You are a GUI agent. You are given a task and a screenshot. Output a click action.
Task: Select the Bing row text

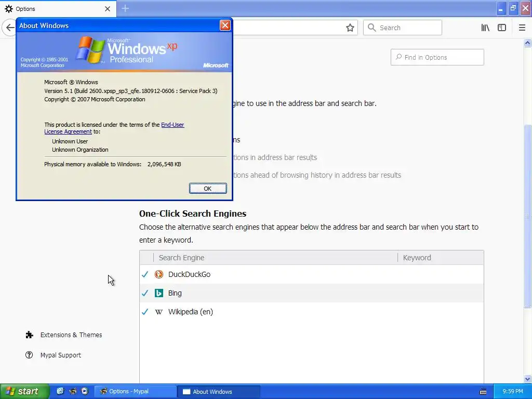pyautogui.click(x=175, y=293)
